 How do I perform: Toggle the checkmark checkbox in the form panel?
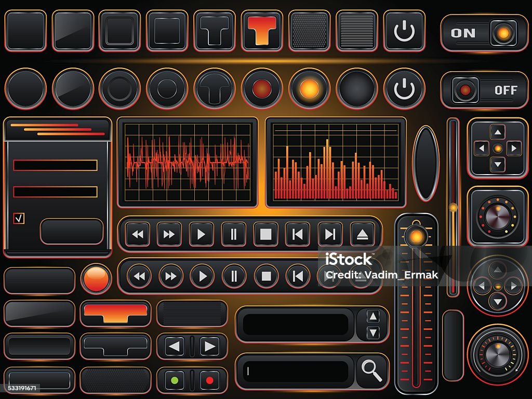[x=19, y=218]
